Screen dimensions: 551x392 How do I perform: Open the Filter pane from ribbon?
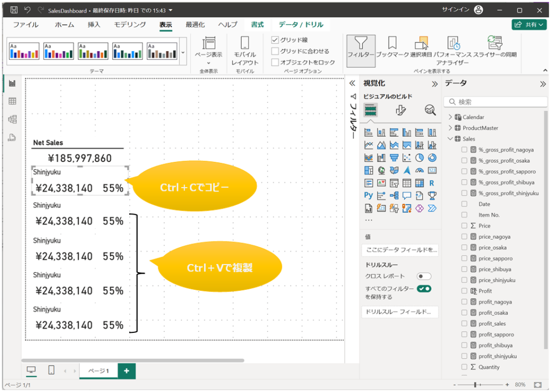361,47
